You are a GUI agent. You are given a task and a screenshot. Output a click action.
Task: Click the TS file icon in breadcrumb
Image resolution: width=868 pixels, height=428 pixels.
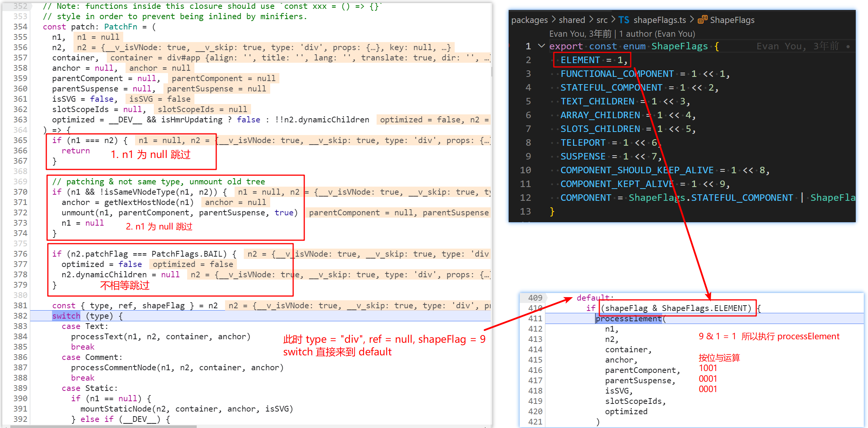pyautogui.click(x=623, y=20)
